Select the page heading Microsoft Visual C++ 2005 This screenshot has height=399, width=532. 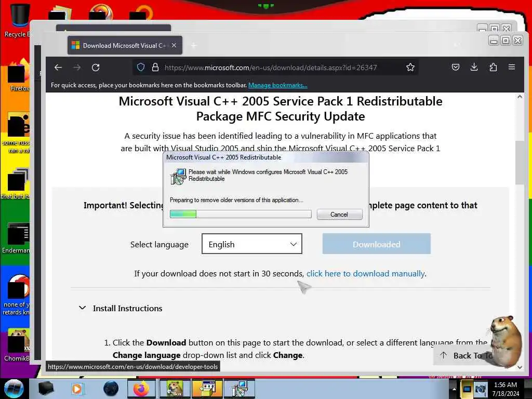[280, 109]
